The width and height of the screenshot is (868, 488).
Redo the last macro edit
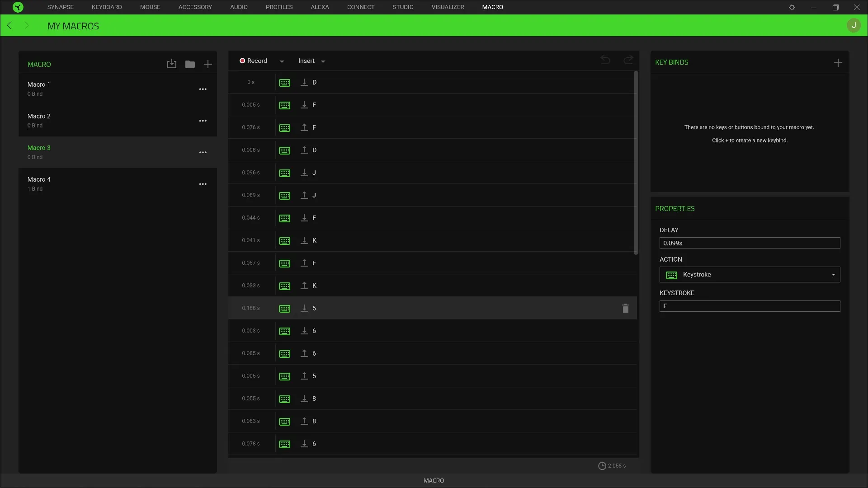coord(628,60)
